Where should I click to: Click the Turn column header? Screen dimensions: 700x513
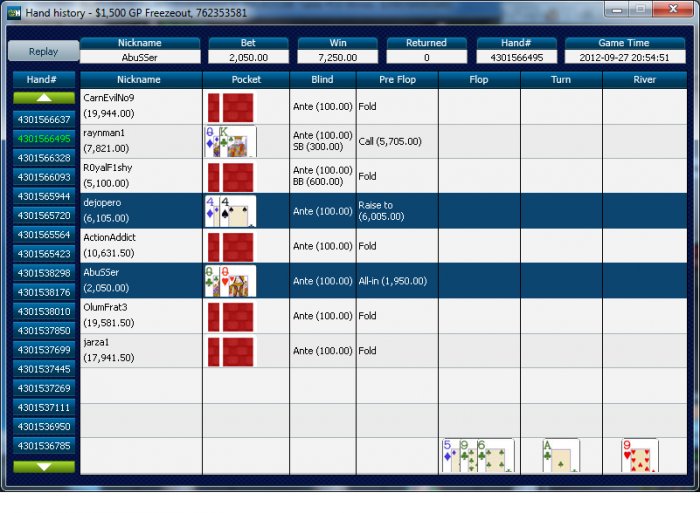[x=561, y=79]
